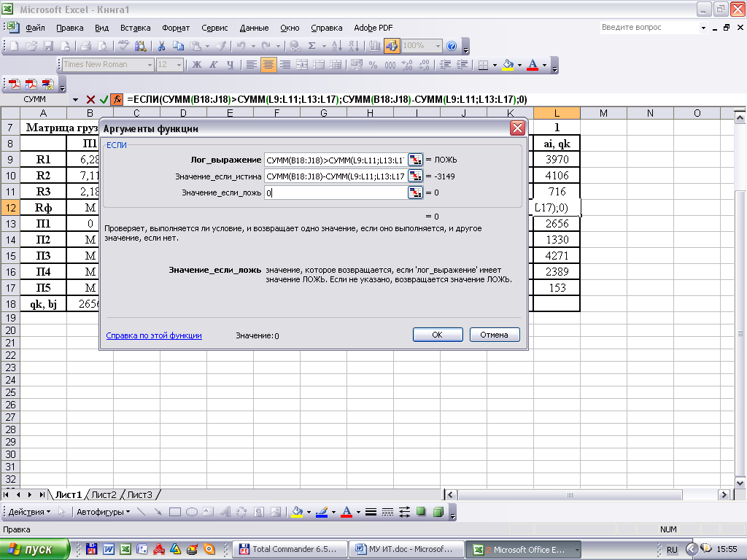This screenshot has width=747, height=560.
Task: Open Действия dropdown menu
Action: pos(29,512)
